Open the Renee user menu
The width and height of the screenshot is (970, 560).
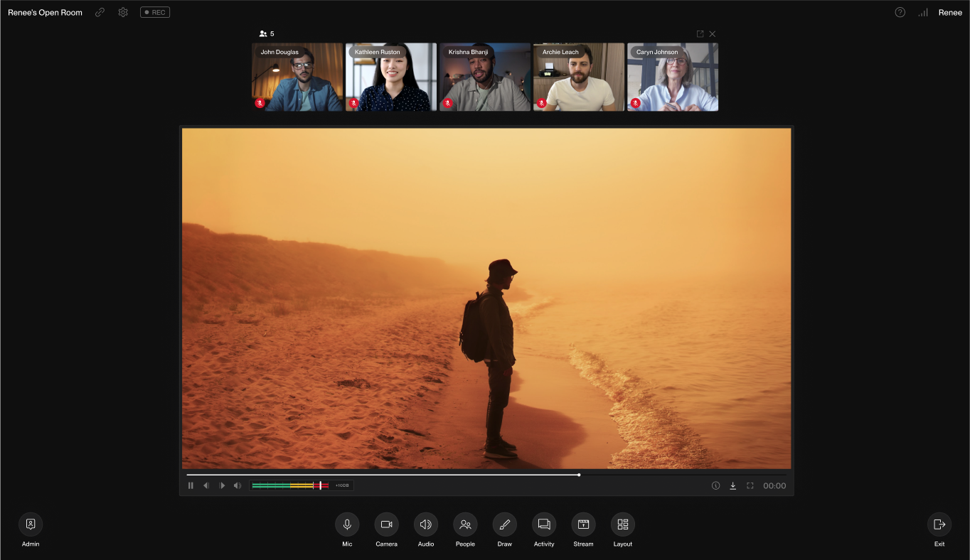point(950,12)
